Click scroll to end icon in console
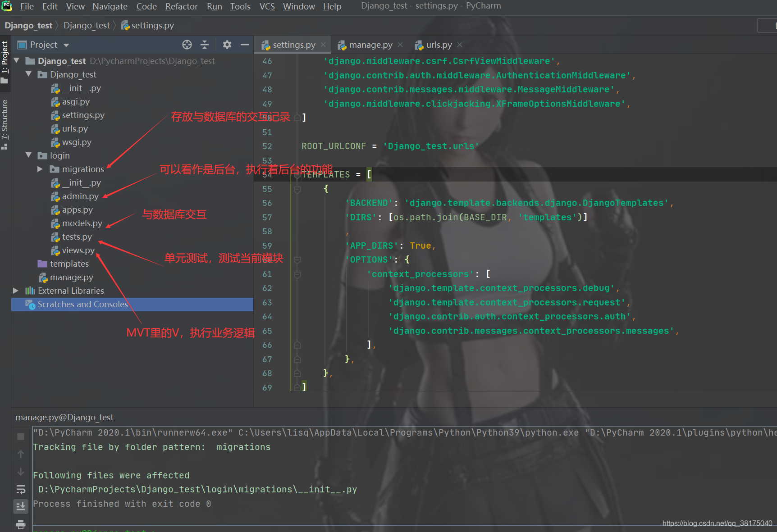Screen dimensions: 777x532 [21, 507]
